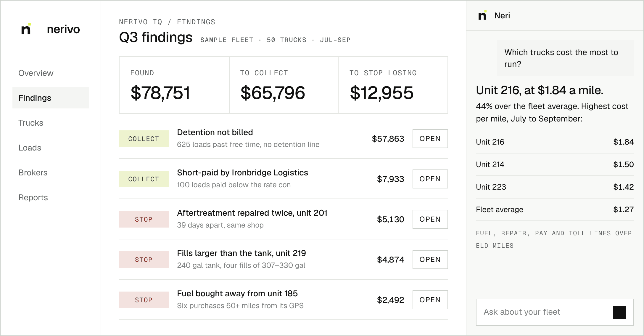Select Findings in the sidebar
The image size is (644, 336).
[x=51, y=98]
